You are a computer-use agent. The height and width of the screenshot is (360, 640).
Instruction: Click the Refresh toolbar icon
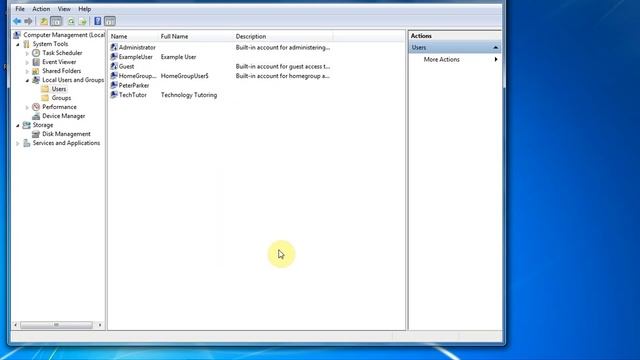click(x=71, y=21)
